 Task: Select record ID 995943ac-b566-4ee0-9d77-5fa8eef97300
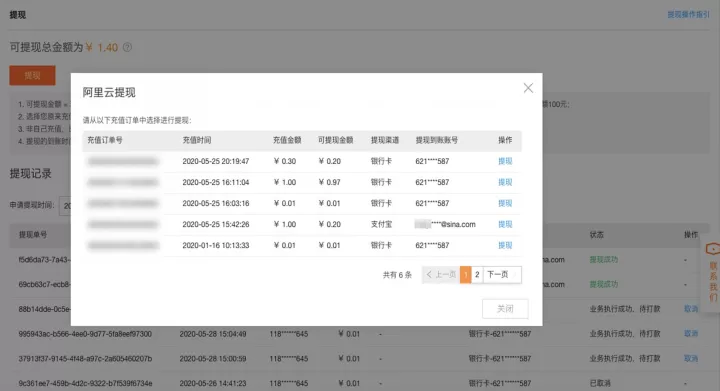pyautogui.click(x=85, y=334)
